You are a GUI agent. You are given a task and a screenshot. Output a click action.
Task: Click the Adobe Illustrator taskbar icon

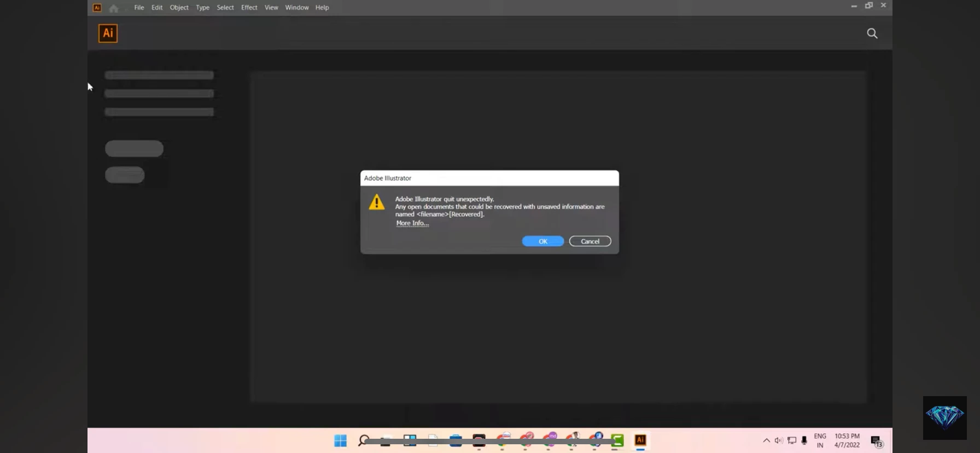pos(640,440)
